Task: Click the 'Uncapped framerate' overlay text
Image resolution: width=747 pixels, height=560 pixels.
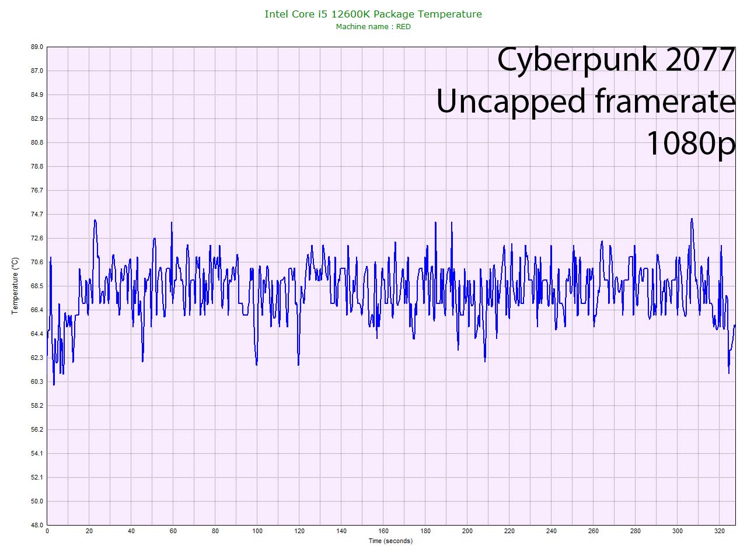Action: coord(585,101)
